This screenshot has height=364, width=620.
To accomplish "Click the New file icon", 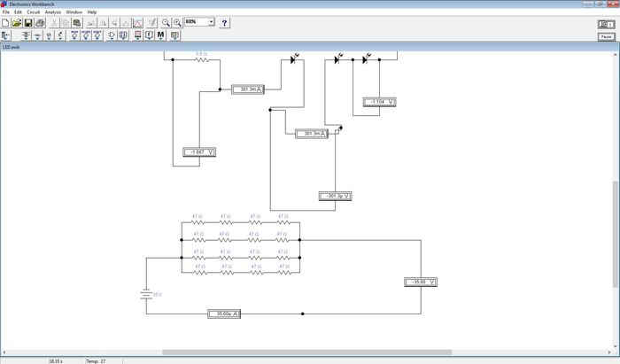I will point(6,22).
